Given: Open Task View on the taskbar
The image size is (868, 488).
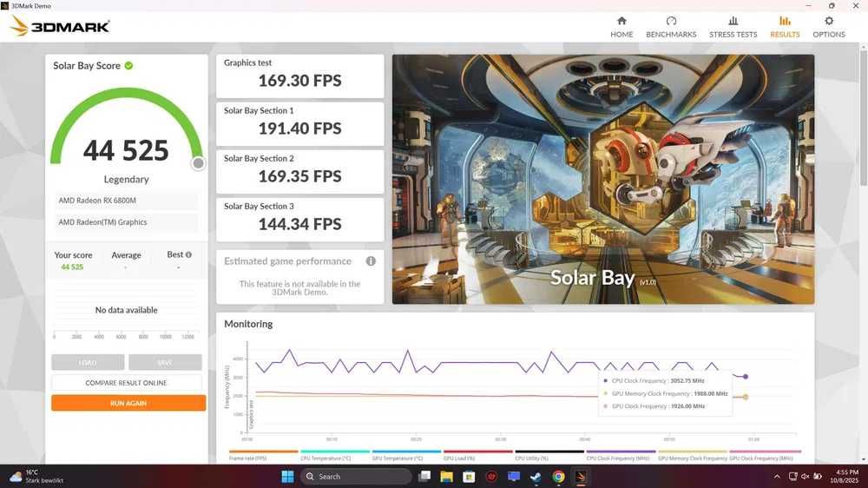Looking at the screenshot, I should pyautogui.click(x=424, y=477).
